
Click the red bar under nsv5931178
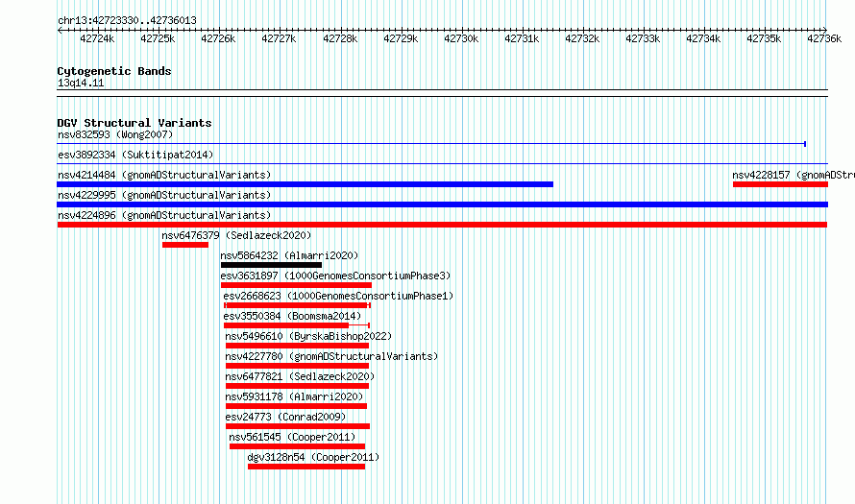tap(296, 406)
